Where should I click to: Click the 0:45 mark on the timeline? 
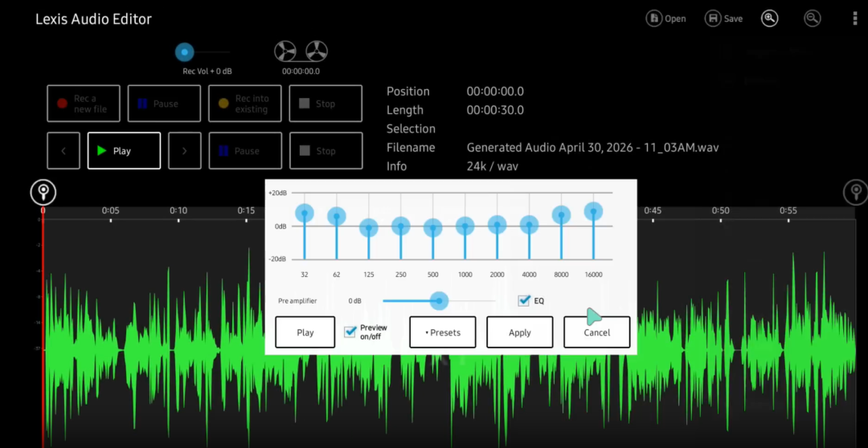(653, 210)
